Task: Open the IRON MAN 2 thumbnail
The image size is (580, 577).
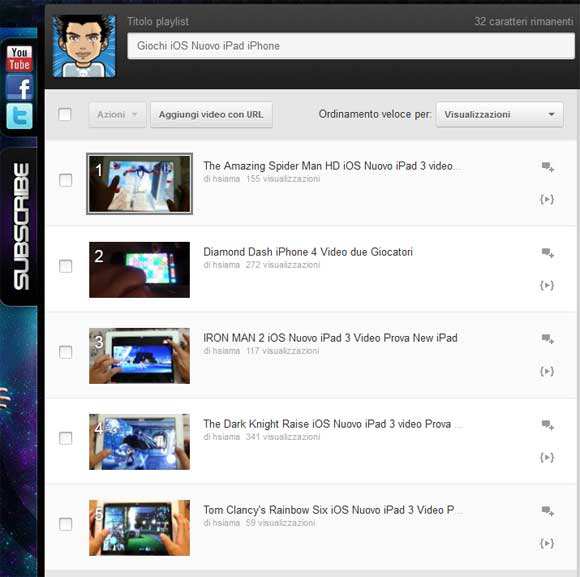Action: tap(139, 356)
